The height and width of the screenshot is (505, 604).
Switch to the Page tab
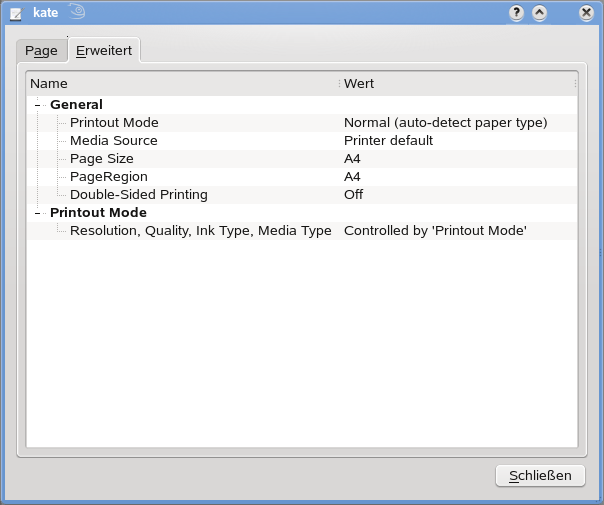click(x=41, y=50)
